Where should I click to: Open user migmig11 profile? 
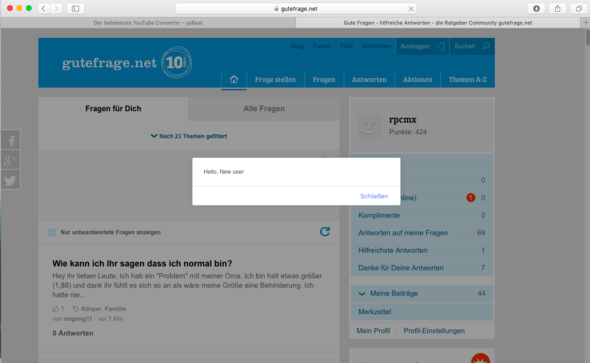78,319
